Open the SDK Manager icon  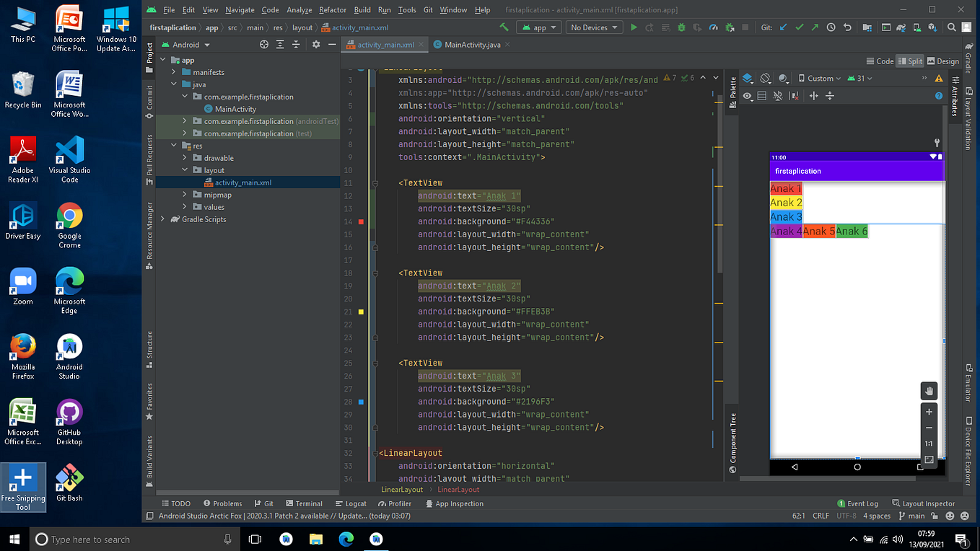(934, 27)
